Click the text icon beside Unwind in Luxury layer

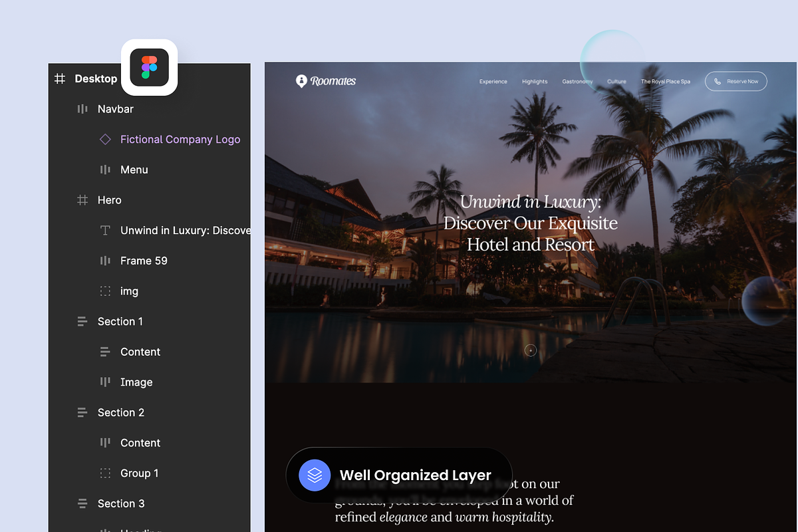pos(105,231)
